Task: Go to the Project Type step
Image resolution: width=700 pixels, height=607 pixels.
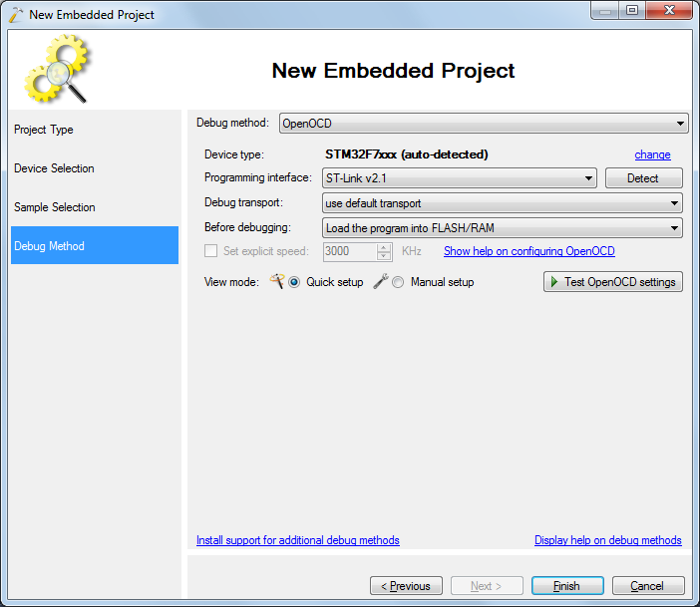Action: (x=95, y=130)
